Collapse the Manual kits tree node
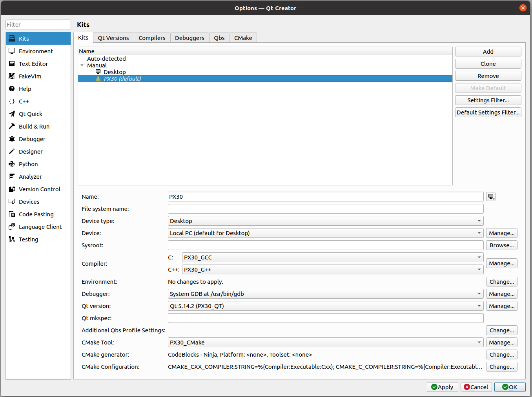 point(82,65)
